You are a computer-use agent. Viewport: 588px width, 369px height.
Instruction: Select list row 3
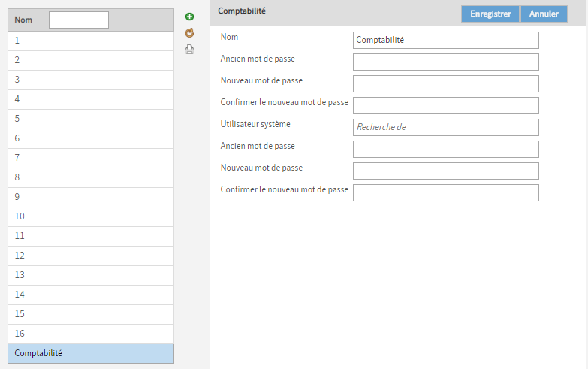point(91,80)
